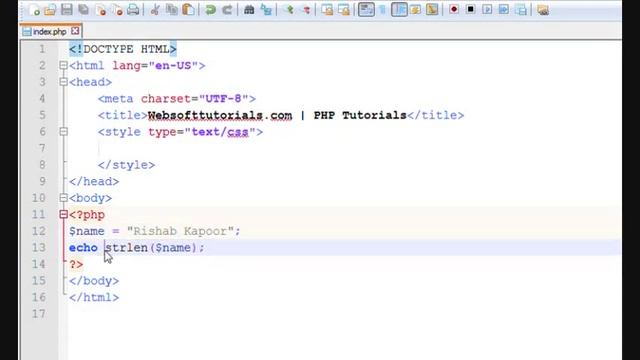Toggle indent guide display
Image resolution: width=640 pixels, height=360 pixels.
tap(399, 9)
